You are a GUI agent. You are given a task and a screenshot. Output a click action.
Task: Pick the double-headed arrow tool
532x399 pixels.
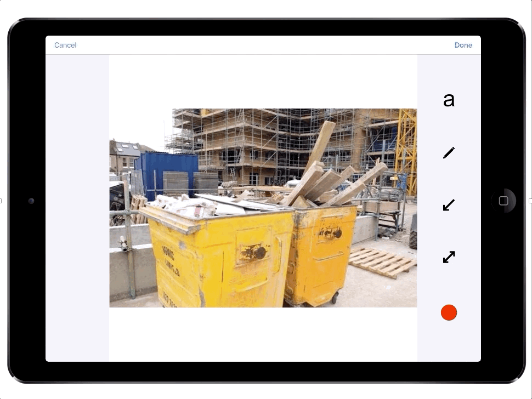(449, 256)
